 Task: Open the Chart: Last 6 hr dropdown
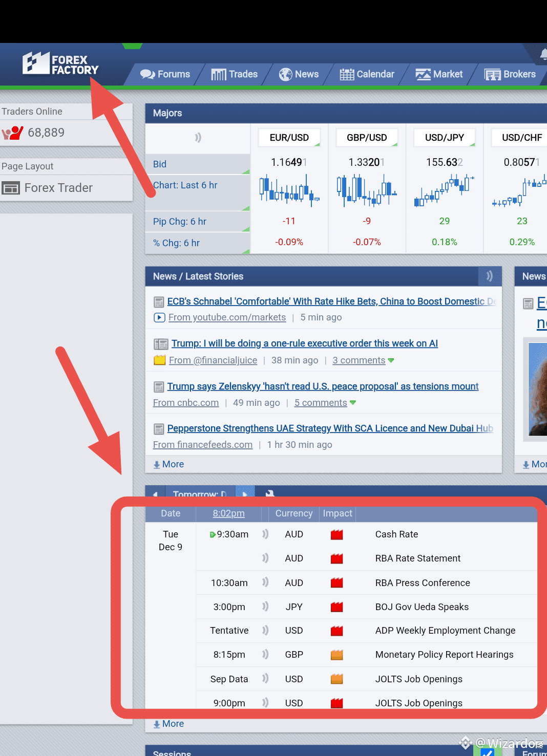click(198, 192)
